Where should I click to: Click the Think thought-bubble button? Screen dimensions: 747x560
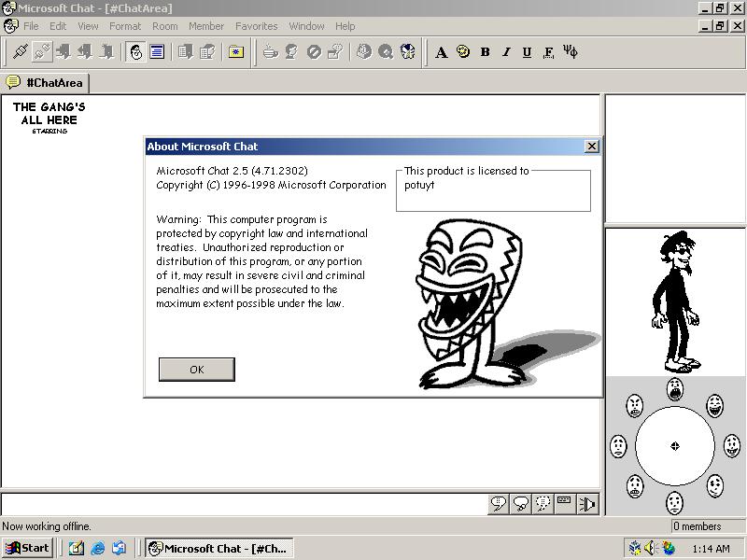coord(521,504)
